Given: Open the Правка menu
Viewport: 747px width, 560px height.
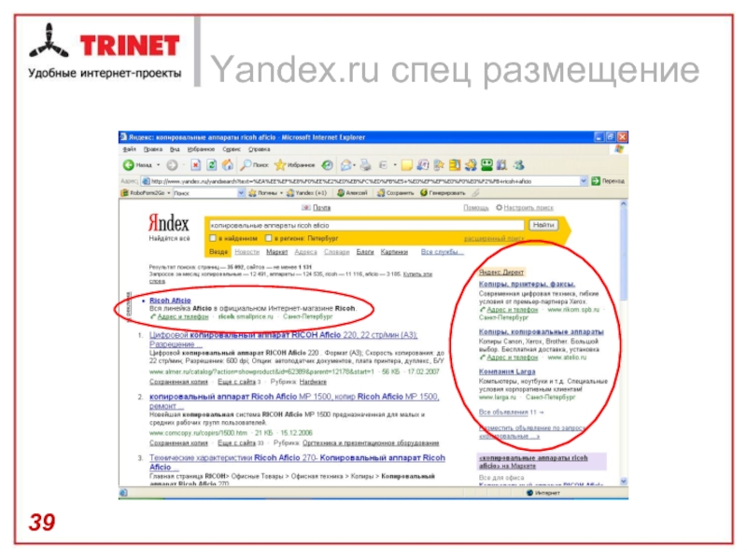Looking at the screenshot, I should click(x=153, y=149).
